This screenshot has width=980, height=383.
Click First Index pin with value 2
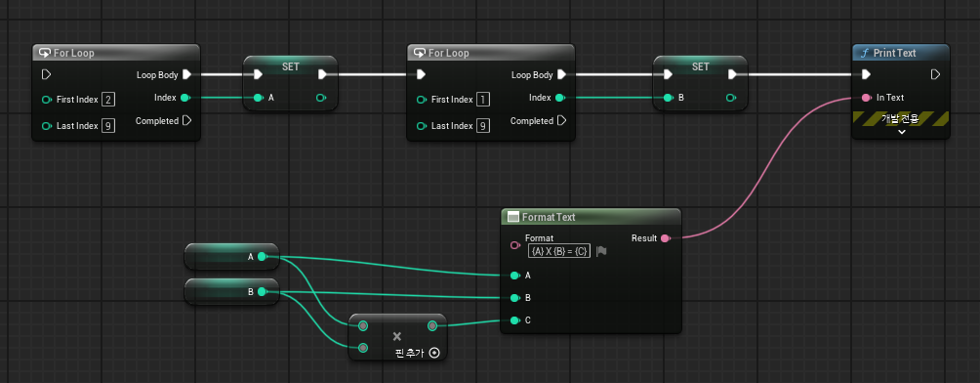pyautogui.click(x=46, y=100)
